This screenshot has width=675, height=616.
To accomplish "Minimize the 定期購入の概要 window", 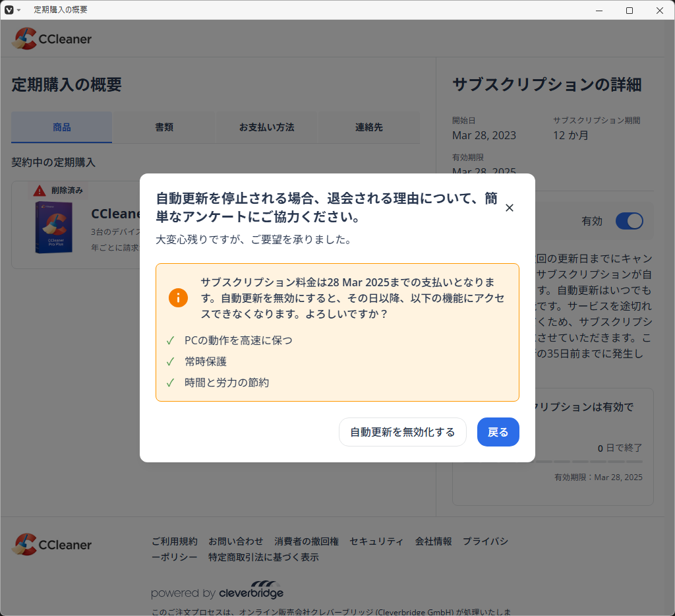I will [x=599, y=11].
